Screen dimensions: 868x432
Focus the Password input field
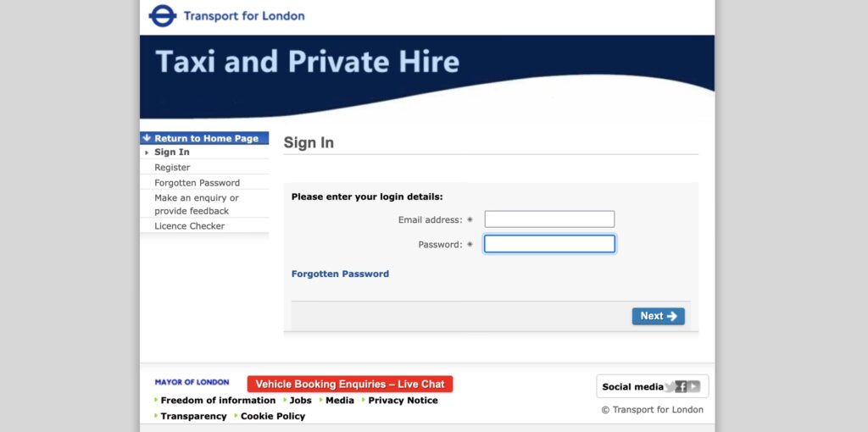[x=549, y=244]
